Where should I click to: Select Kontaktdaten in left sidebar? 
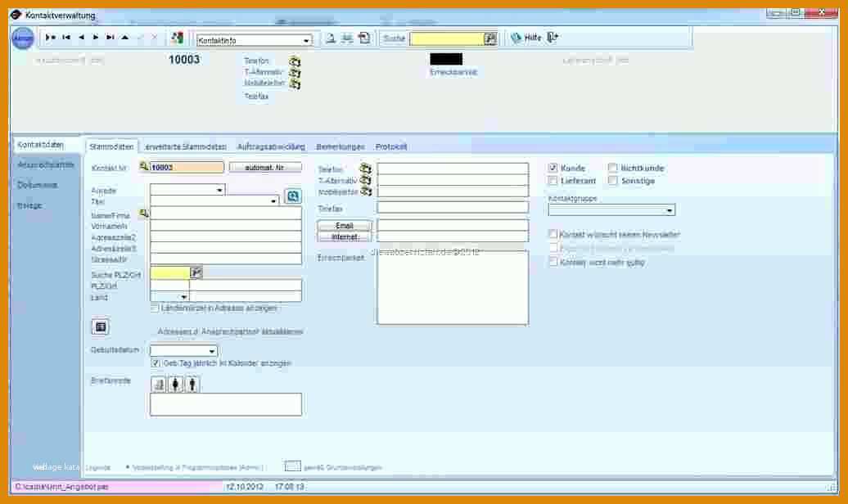click(41, 145)
